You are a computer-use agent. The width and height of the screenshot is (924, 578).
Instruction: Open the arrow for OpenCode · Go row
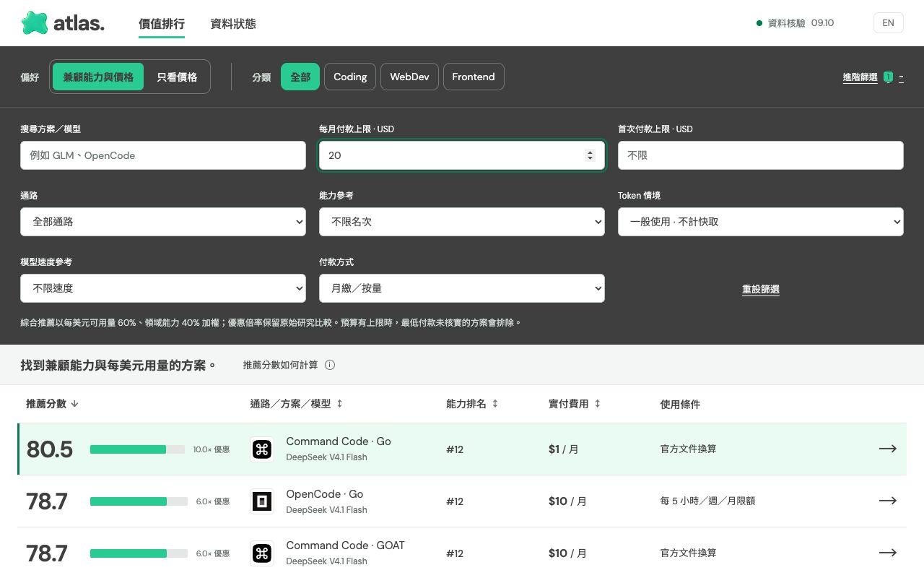(x=888, y=501)
